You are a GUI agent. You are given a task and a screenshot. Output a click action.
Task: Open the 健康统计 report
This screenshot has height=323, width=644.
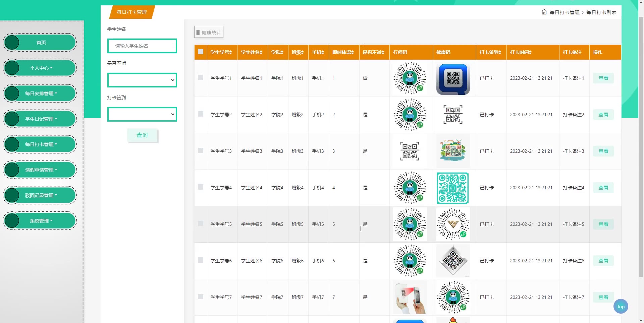[209, 32]
